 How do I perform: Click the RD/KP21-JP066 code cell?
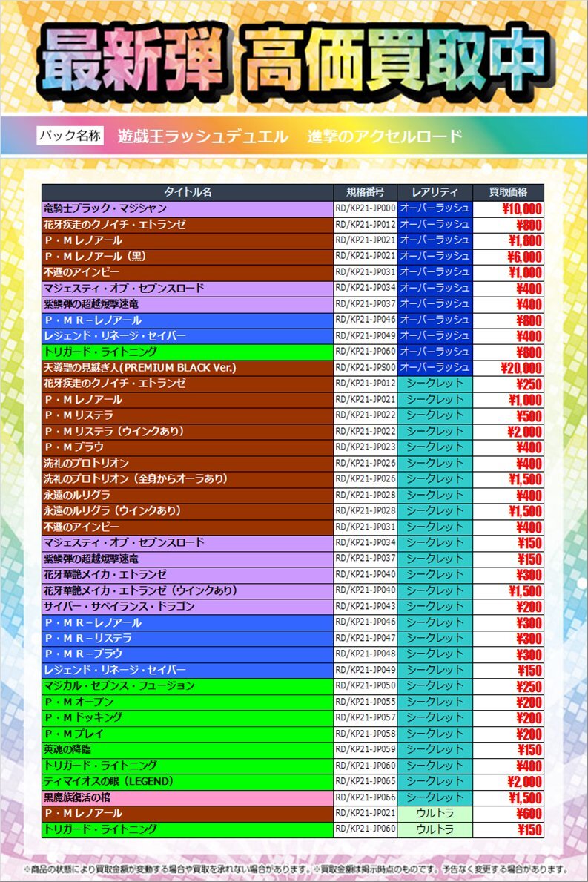366,797
